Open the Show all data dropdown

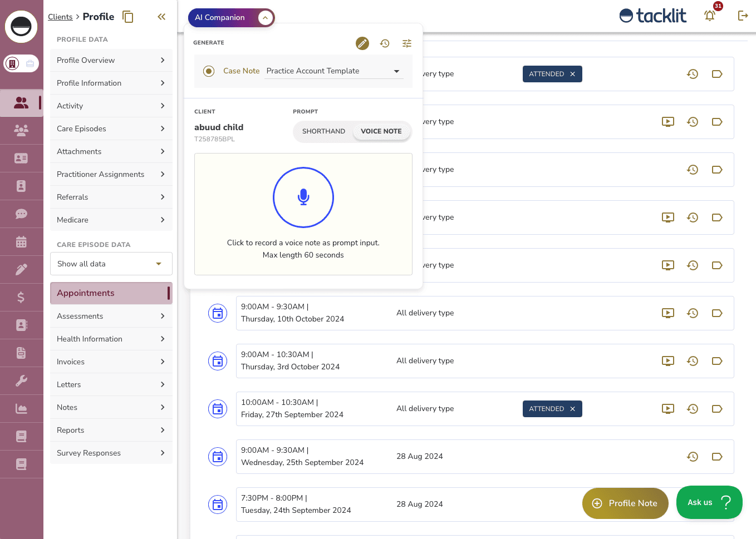(x=111, y=264)
